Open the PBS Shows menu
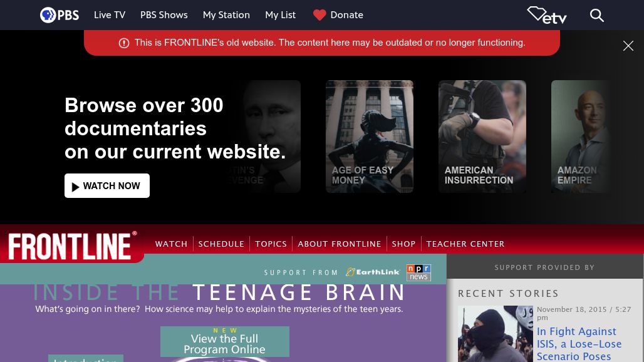The height and width of the screenshot is (362, 644). pyautogui.click(x=164, y=15)
